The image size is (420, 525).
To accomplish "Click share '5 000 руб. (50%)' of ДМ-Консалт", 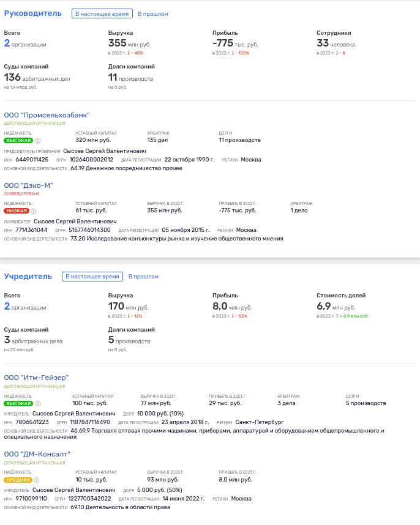I will 159,490.
